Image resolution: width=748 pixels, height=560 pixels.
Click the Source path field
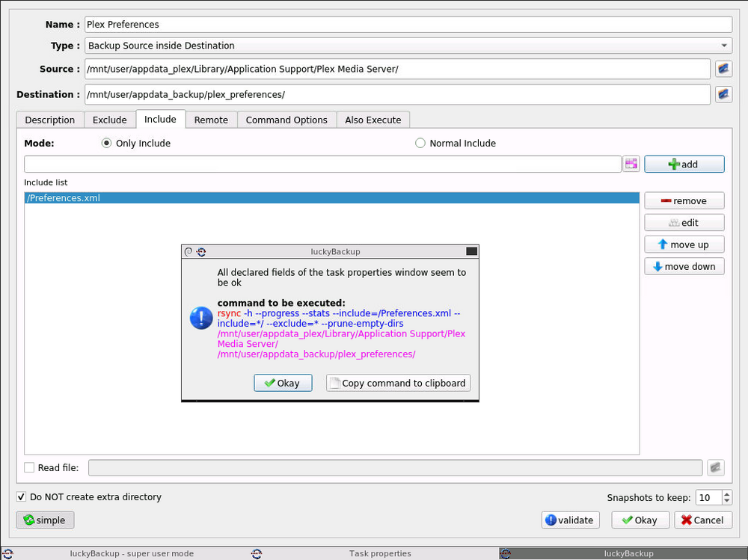pos(397,69)
